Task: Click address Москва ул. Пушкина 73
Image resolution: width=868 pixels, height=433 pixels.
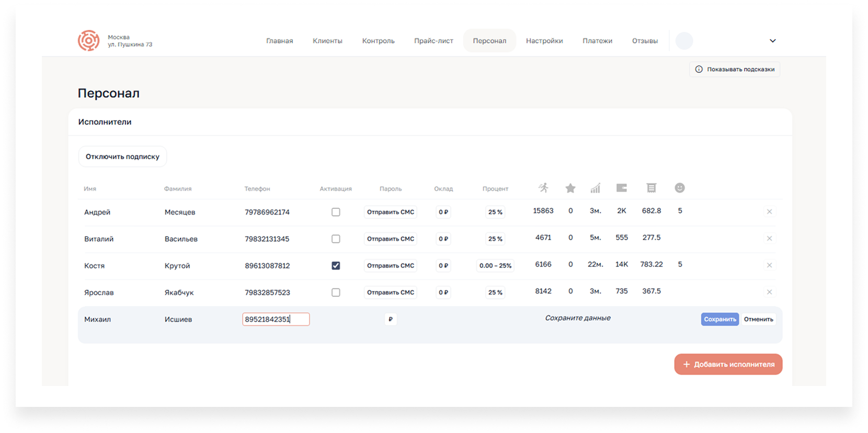Action: point(130,41)
